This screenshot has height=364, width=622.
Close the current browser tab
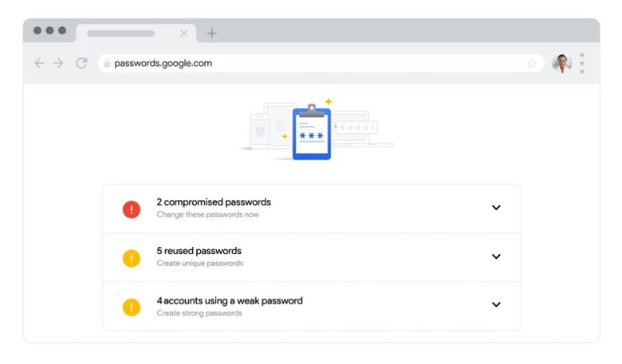coord(184,33)
